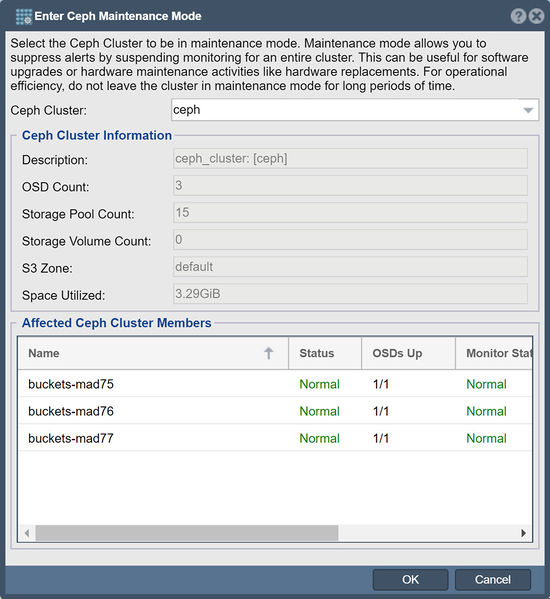The height and width of the screenshot is (599, 550).
Task: Click the Normal status of buckets-mad76
Action: pos(319,411)
